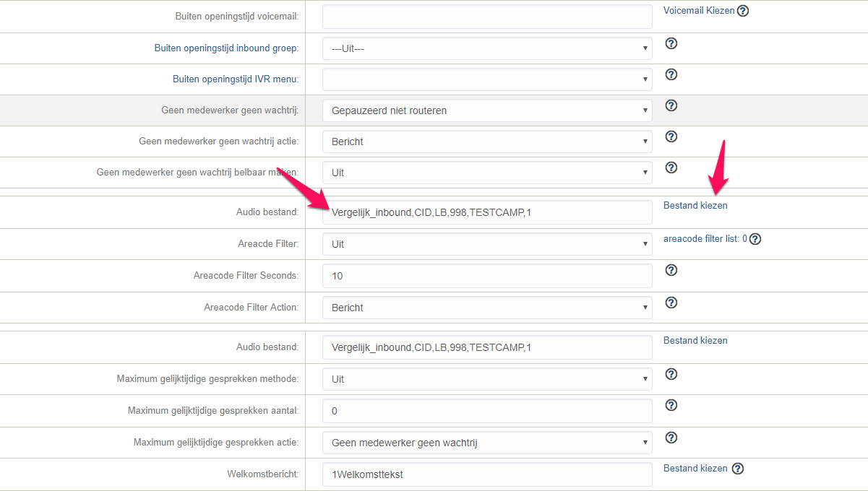
Task: Expand Buiten openingstijd inbound groep dropdown
Action: 487,48
